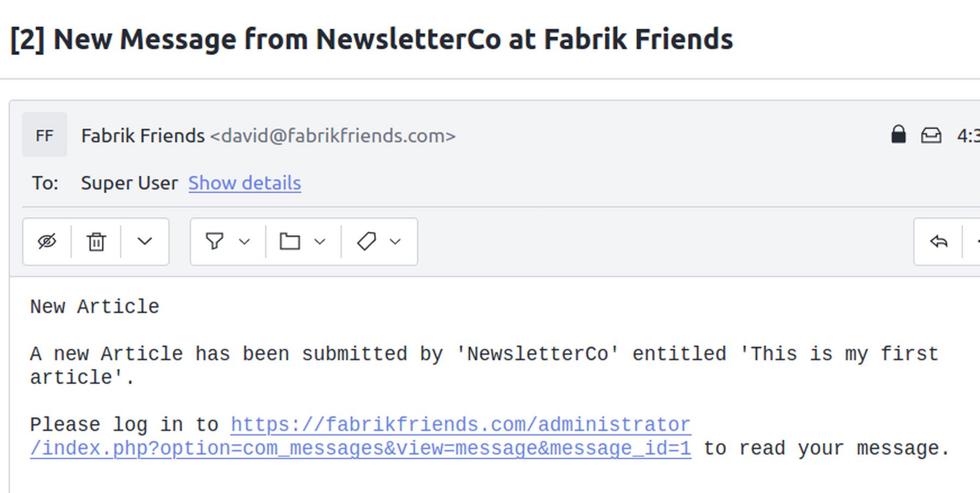Click the FF sender avatar

pos(45,135)
